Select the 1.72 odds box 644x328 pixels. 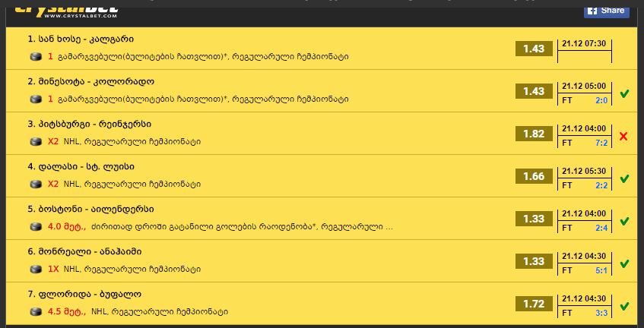click(x=534, y=304)
